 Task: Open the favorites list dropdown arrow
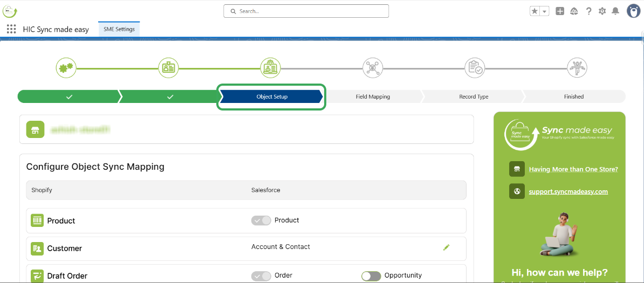pyautogui.click(x=545, y=11)
